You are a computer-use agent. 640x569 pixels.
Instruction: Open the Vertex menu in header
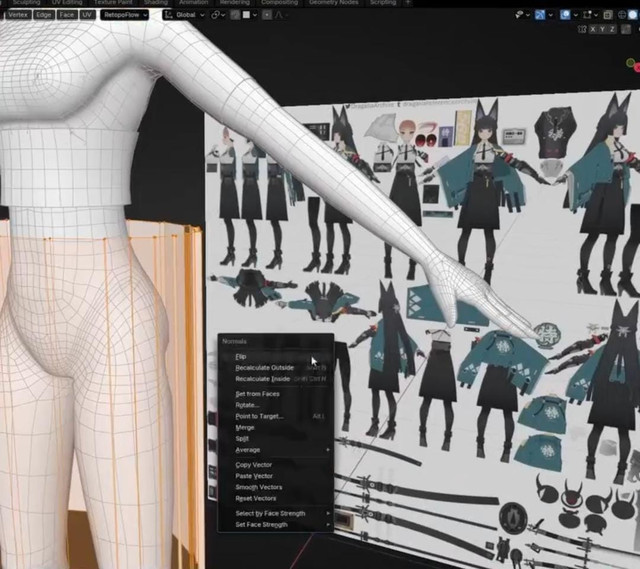pyautogui.click(x=18, y=15)
